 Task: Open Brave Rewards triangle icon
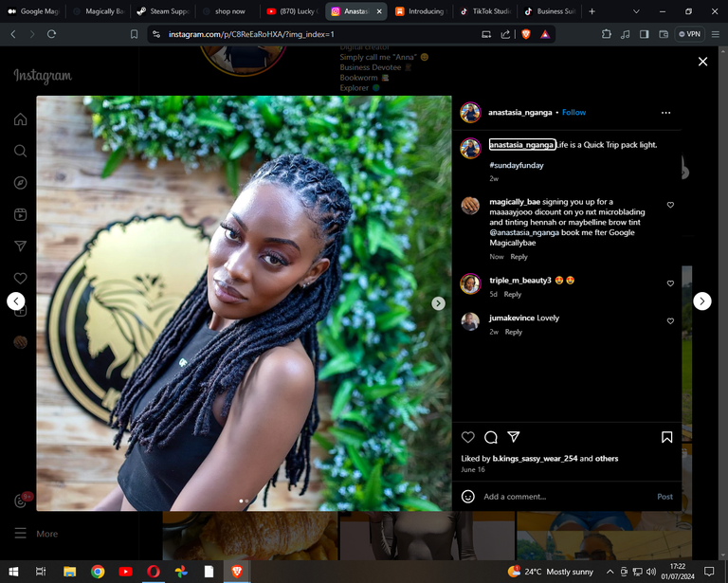[x=545, y=34]
